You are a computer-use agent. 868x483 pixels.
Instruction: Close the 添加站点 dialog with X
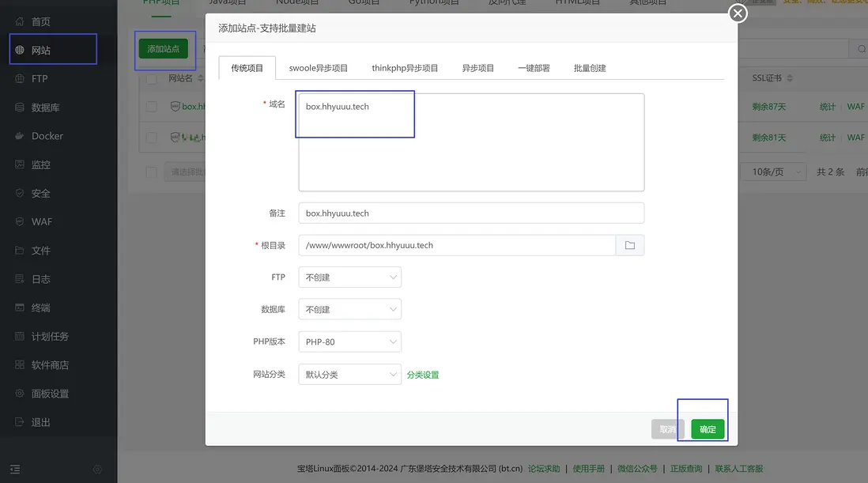738,13
